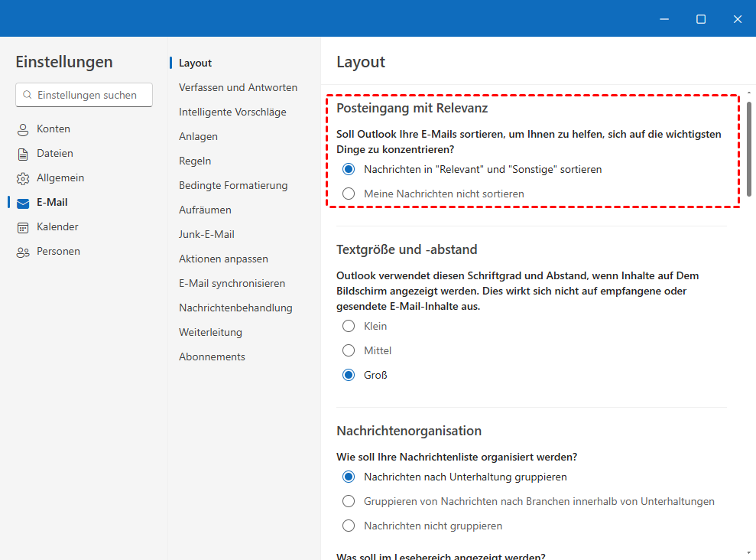Click the E-Mail envelope icon
756x560 pixels.
click(23, 203)
